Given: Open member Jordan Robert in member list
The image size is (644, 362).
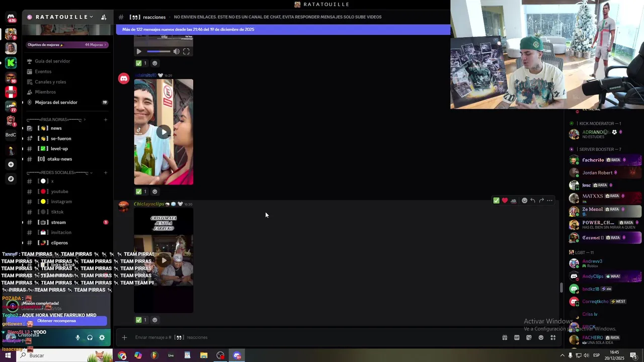Looking at the screenshot, I should point(605,172).
